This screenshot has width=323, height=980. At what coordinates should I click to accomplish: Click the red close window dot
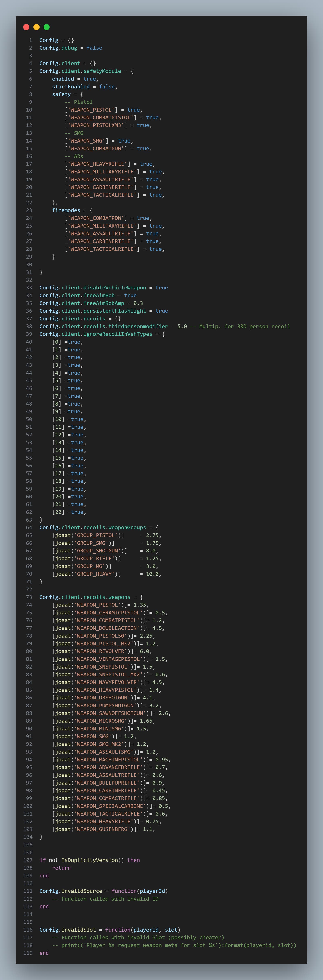(x=26, y=27)
